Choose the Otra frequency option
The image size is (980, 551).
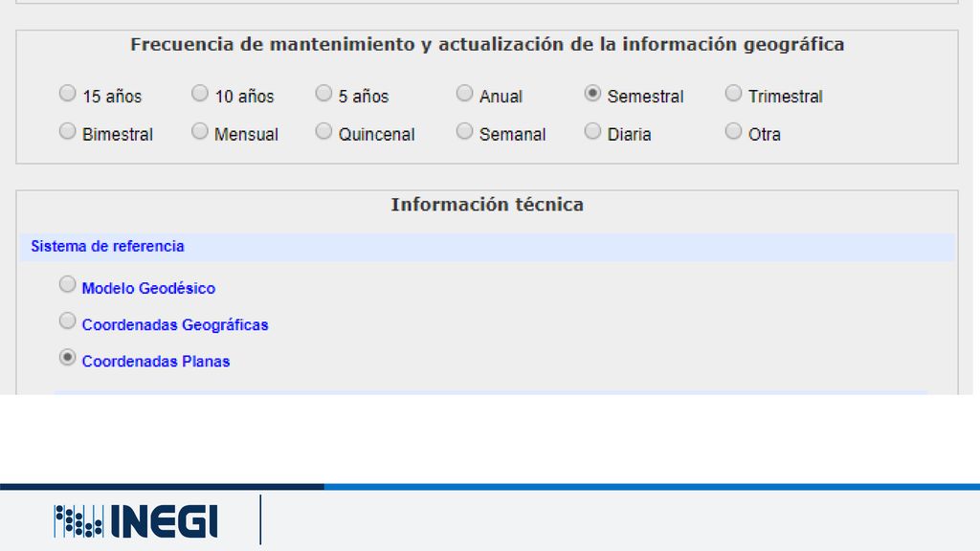734,131
